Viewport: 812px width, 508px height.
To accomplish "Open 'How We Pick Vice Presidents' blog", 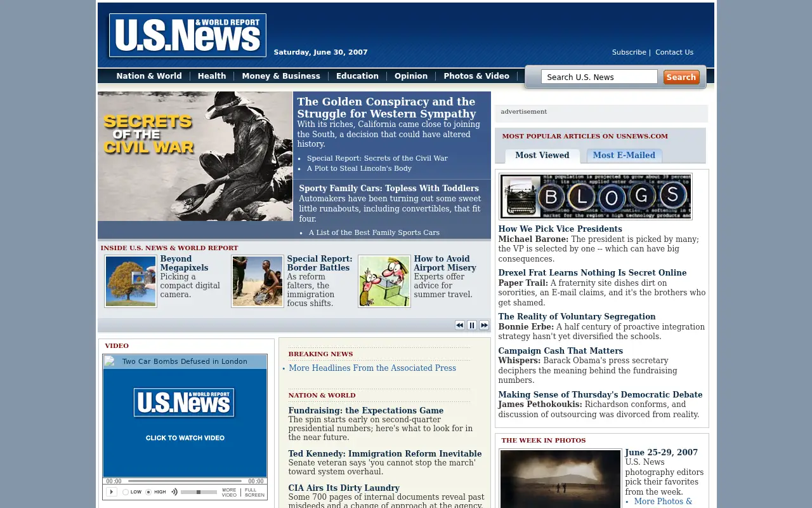I will click(560, 229).
